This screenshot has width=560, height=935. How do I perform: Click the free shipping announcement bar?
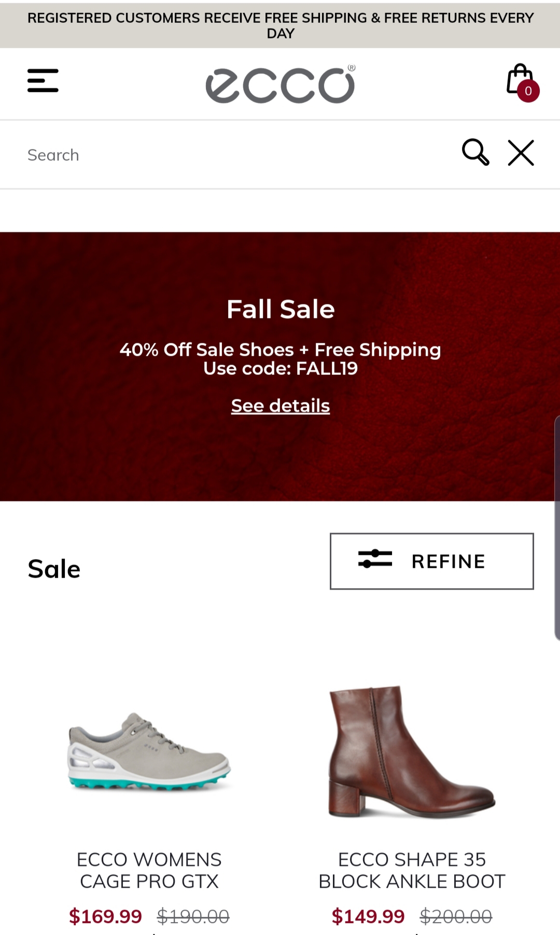coord(280,25)
